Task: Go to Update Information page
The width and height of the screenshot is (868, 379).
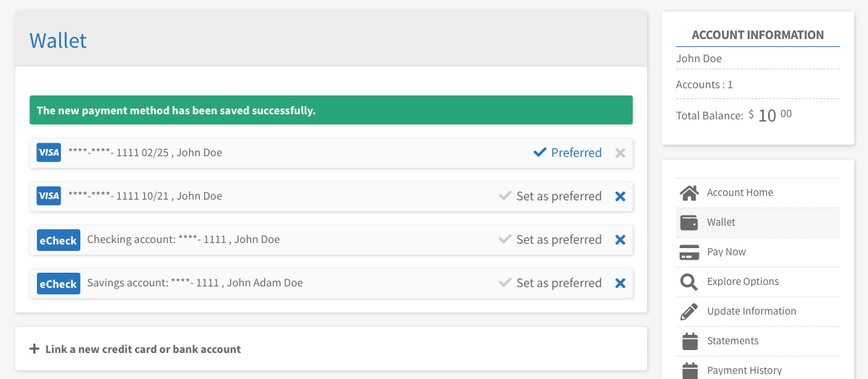Action: 751,311
